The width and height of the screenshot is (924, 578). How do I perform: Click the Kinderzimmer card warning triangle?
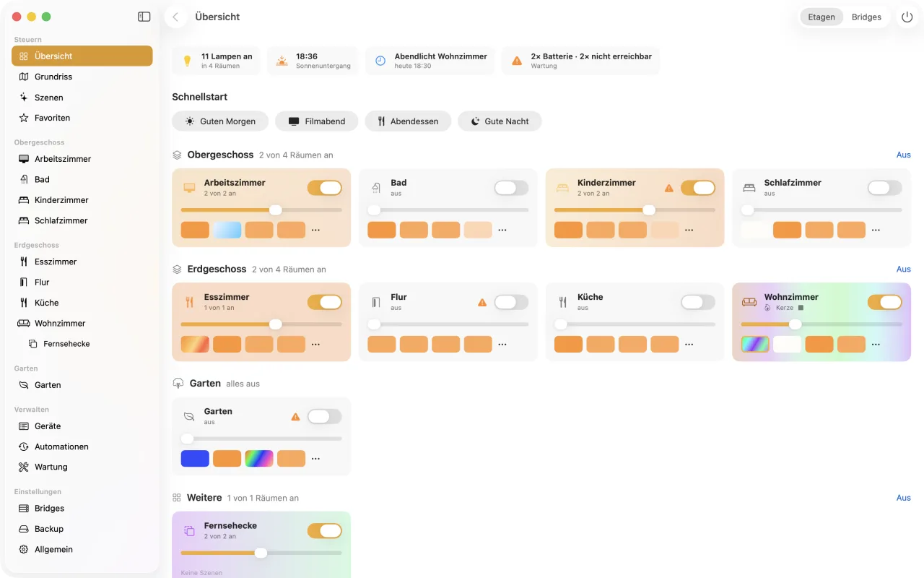pyautogui.click(x=668, y=188)
